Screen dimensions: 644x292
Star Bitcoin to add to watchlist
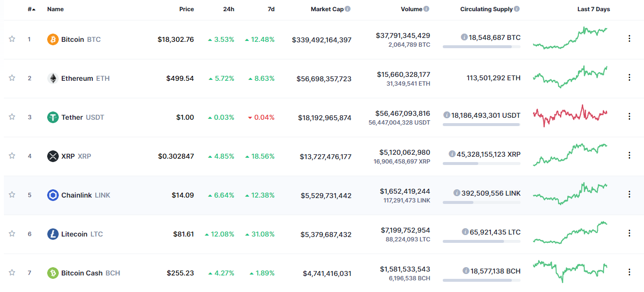pyautogui.click(x=12, y=39)
